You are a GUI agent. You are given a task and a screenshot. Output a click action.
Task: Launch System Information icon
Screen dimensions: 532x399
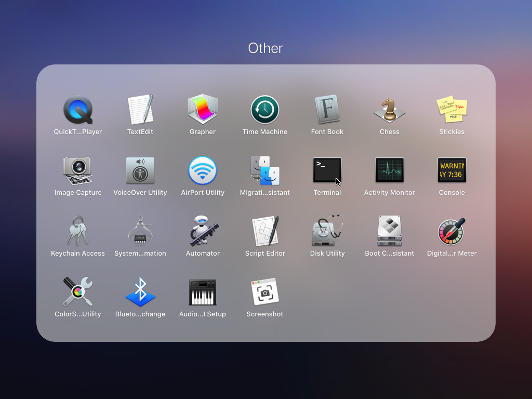pyautogui.click(x=140, y=231)
